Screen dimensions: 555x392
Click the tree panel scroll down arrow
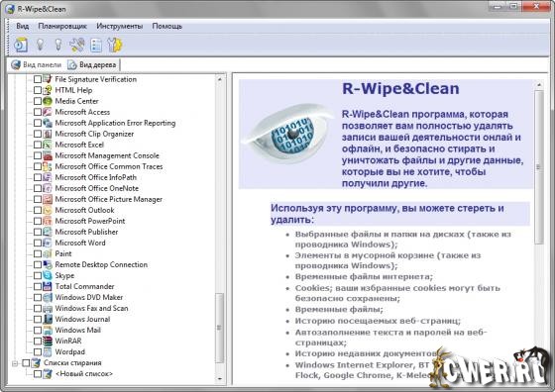click(220, 379)
